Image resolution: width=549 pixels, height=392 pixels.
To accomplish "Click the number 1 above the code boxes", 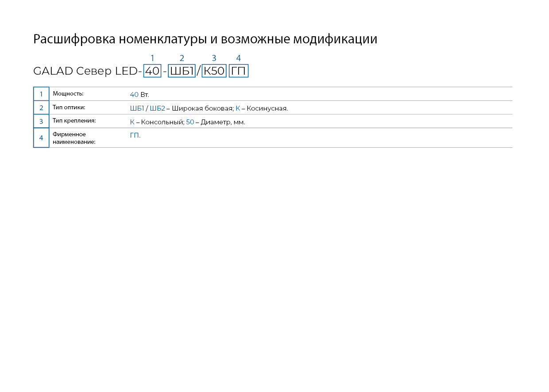I will click(152, 58).
